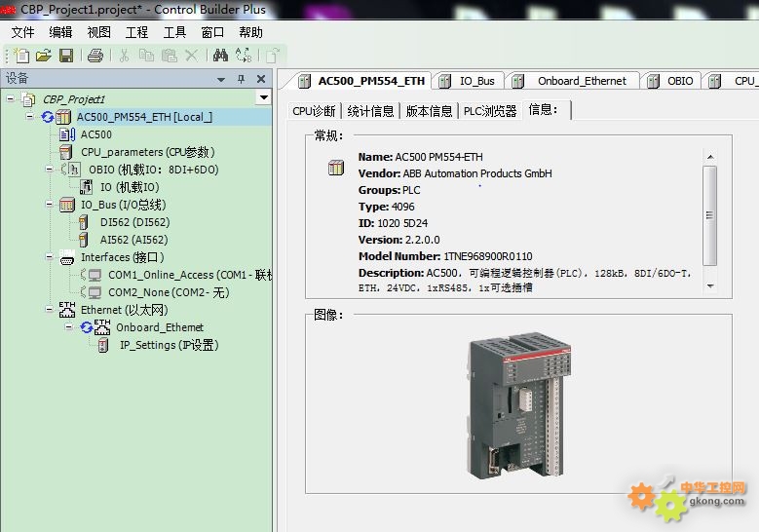Click the Replace toolbar icon
Viewport: 759px width, 532px height.
pos(244,56)
